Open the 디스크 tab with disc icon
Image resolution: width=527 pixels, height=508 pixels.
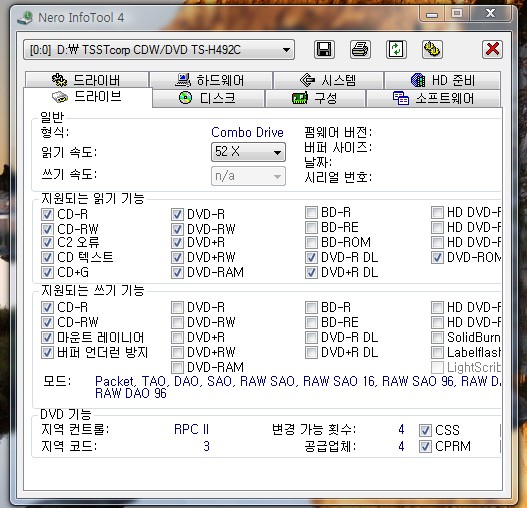(x=208, y=98)
